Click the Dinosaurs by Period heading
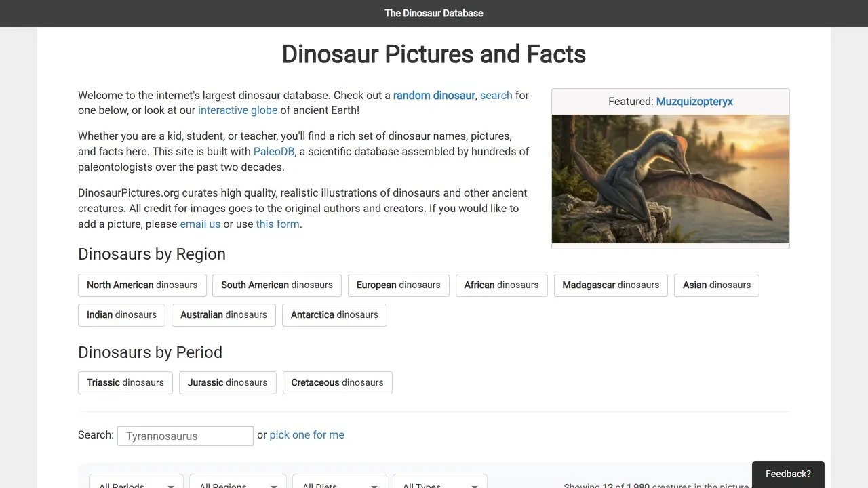 tap(150, 352)
